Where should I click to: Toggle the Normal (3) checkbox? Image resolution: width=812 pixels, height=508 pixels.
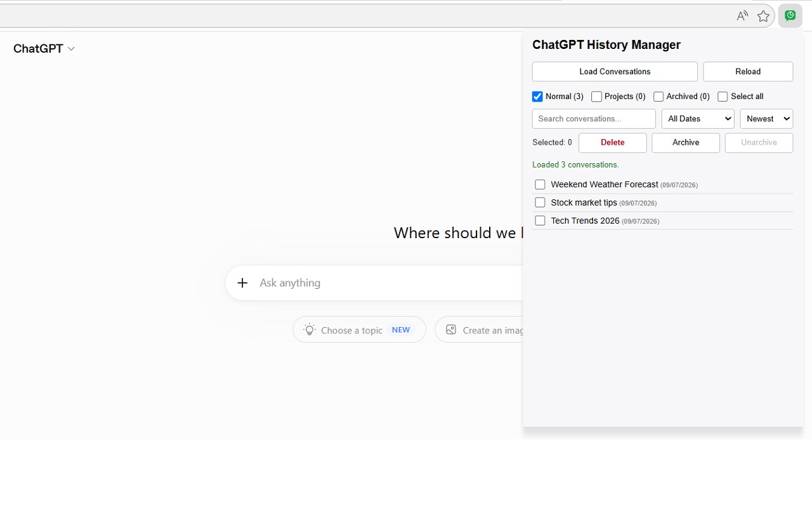537,97
